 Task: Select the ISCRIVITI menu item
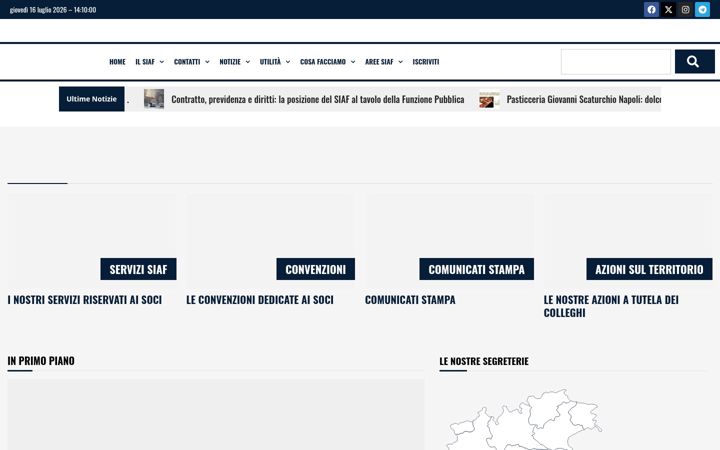click(x=426, y=62)
